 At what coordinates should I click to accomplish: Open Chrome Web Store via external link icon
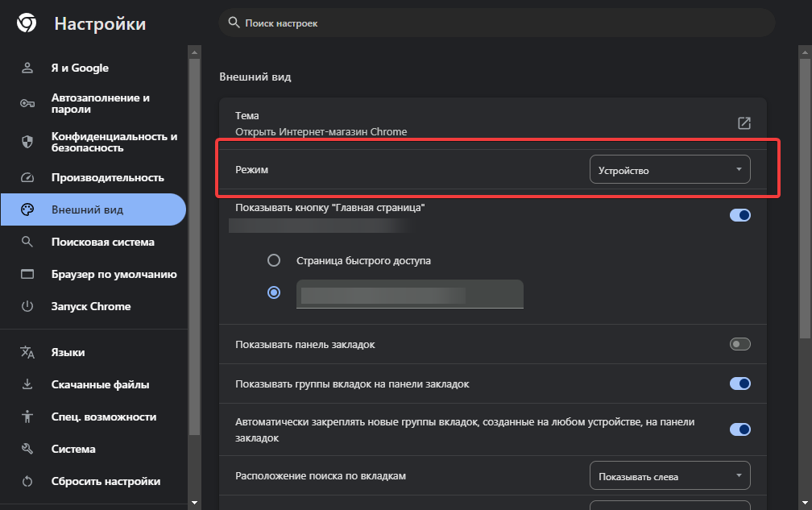(744, 123)
